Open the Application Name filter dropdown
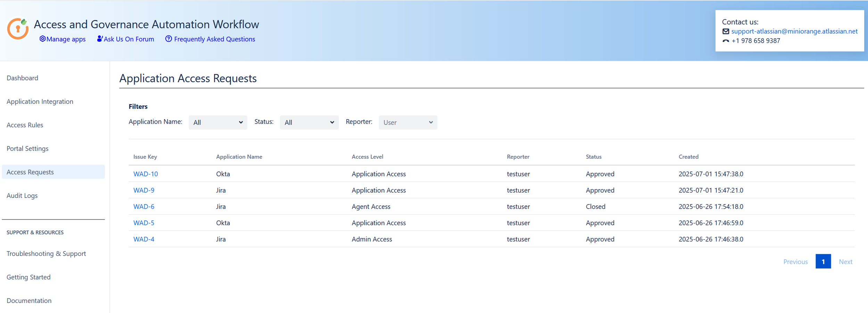Screen dimensions: 868x313 tap(218, 122)
